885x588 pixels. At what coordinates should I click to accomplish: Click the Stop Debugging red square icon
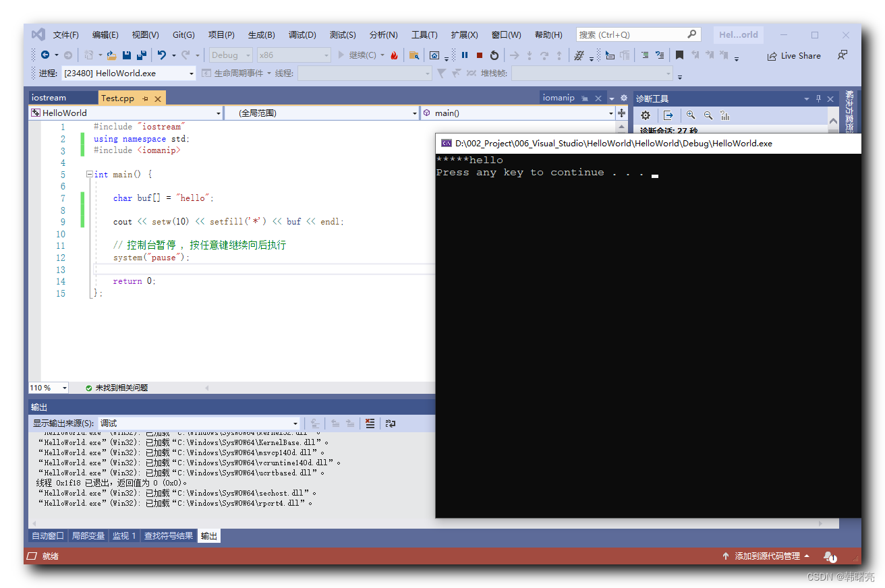pyautogui.click(x=480, y=55)
